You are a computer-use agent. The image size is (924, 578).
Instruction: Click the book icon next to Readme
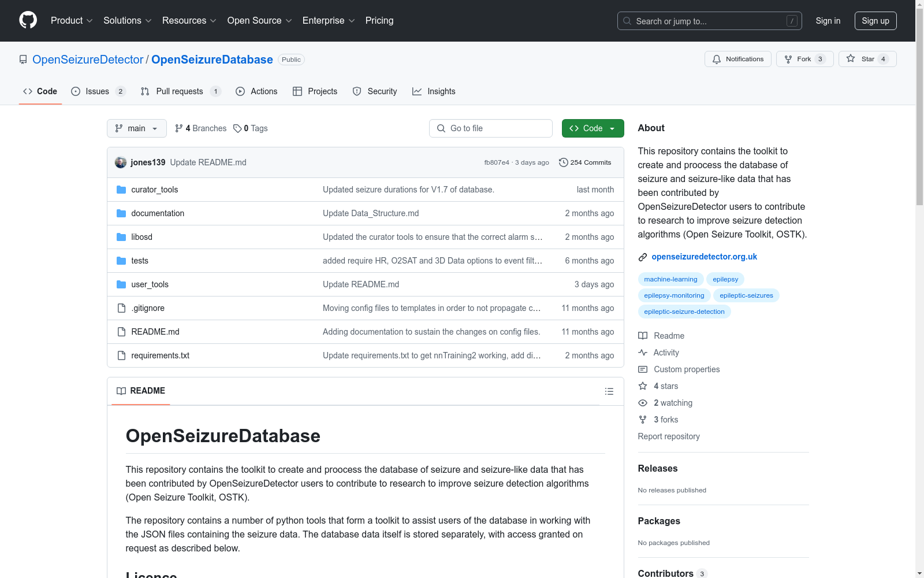(643, 336)
